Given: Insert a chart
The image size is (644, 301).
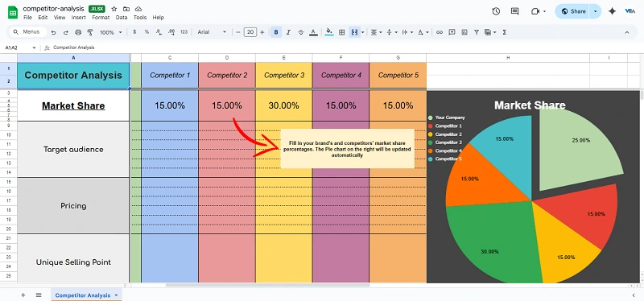Looking at the screenshot, I should 464,32.
